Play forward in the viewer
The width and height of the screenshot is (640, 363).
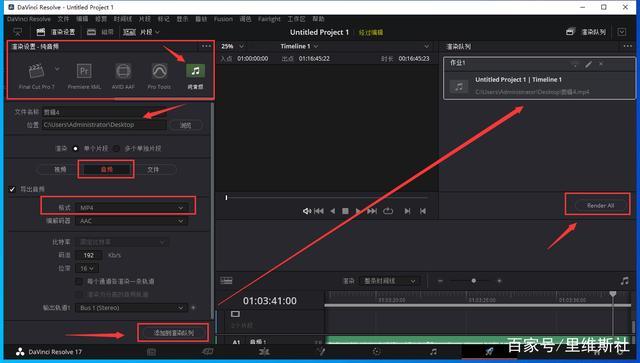click(x=358, y=211)
